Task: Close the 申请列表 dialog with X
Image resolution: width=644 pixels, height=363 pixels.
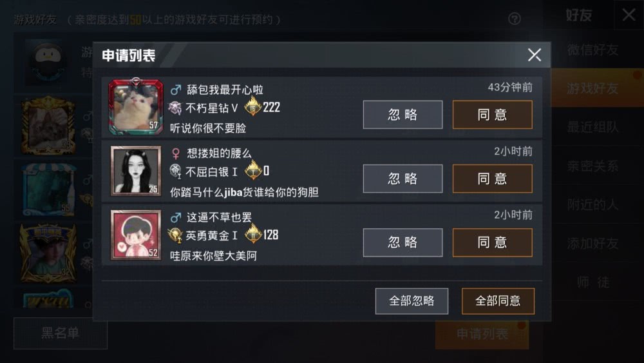Action: [535, 55]
